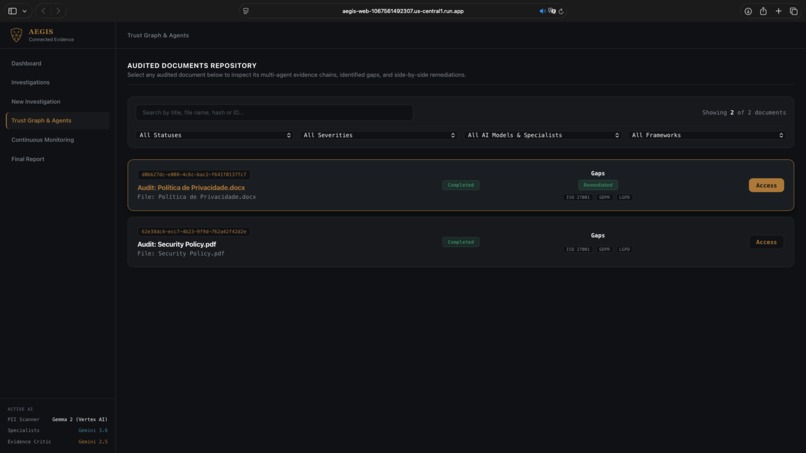Viewport: 806px width, 453px height.
Task: Open the All Frameworks filter dropdown
Action: (x=707, y=135)
